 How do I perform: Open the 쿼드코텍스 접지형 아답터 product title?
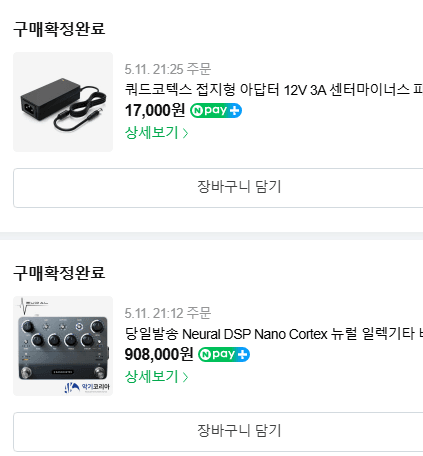click(x=274, y=89)
